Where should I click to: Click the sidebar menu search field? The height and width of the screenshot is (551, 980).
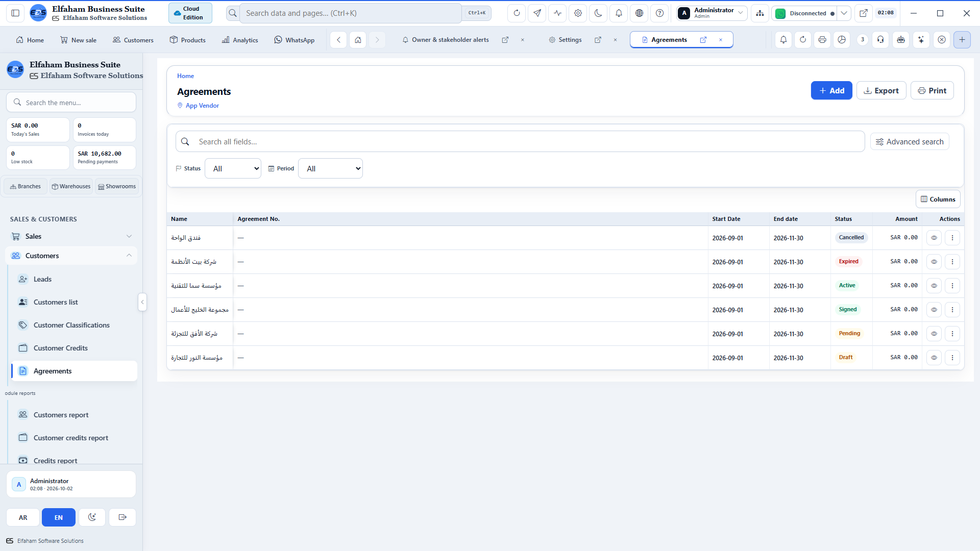click(71, 103)
